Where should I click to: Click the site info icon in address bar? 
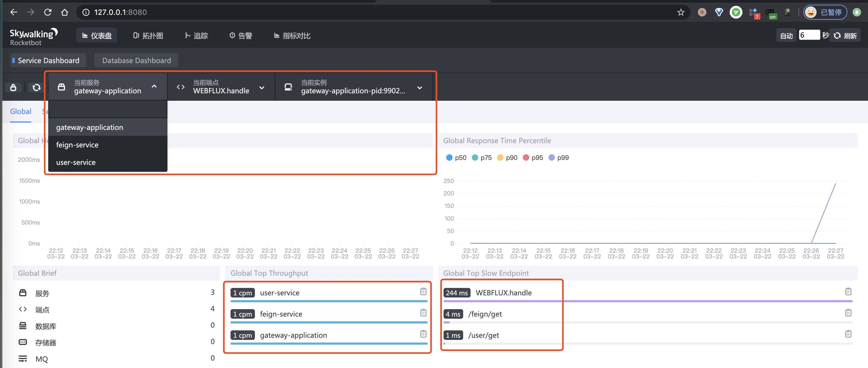(86, 12)
